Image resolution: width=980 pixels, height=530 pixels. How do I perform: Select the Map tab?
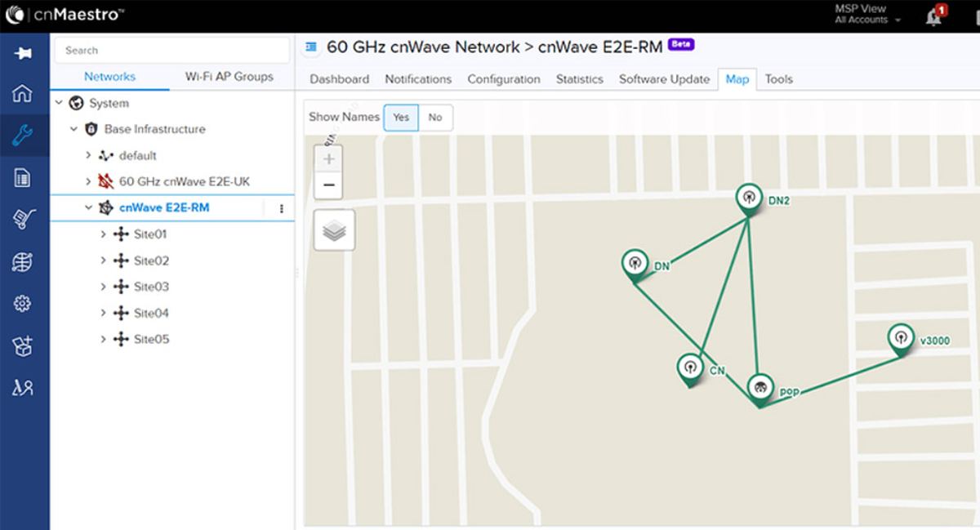coord(737,79)
